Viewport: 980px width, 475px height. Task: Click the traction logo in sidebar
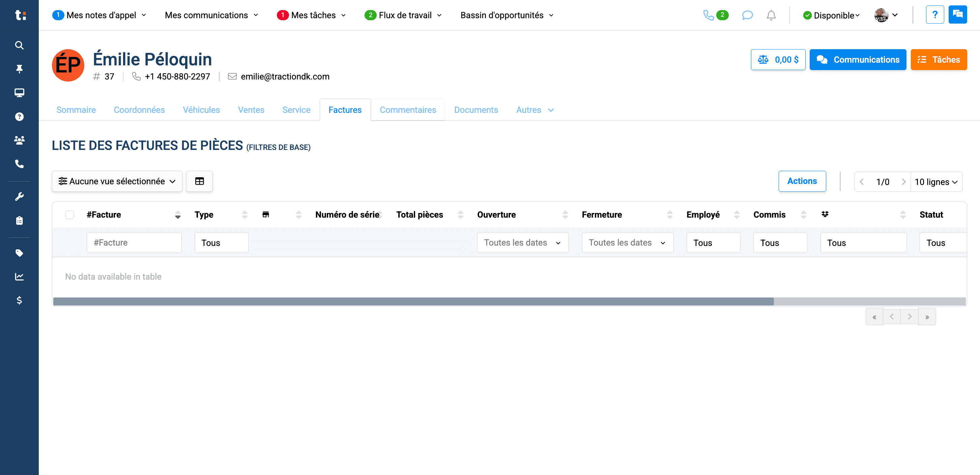click(x=20, y=15)
